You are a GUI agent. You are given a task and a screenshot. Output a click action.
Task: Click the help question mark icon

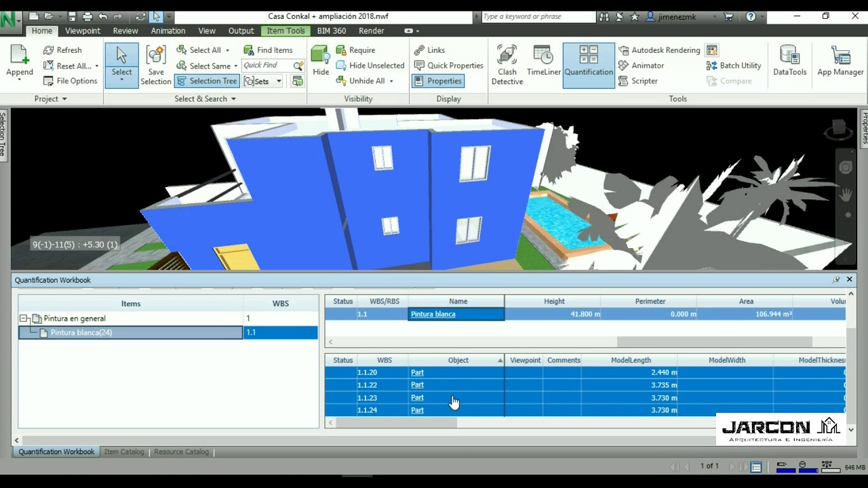click(751, 16)
